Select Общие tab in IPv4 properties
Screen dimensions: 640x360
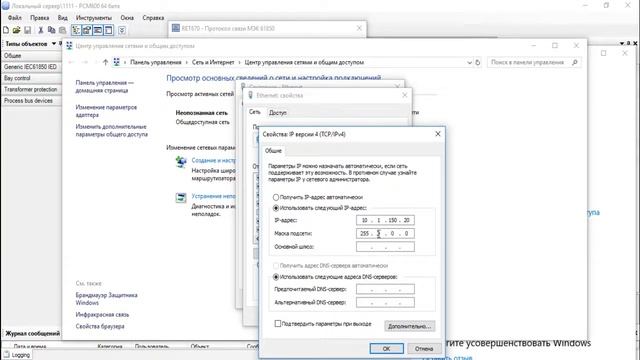point(273,151)
